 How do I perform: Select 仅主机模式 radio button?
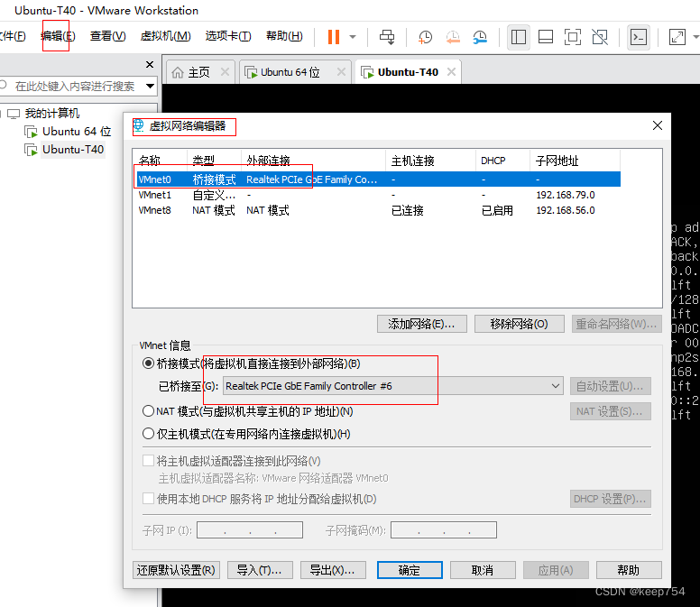coord(148,434)
